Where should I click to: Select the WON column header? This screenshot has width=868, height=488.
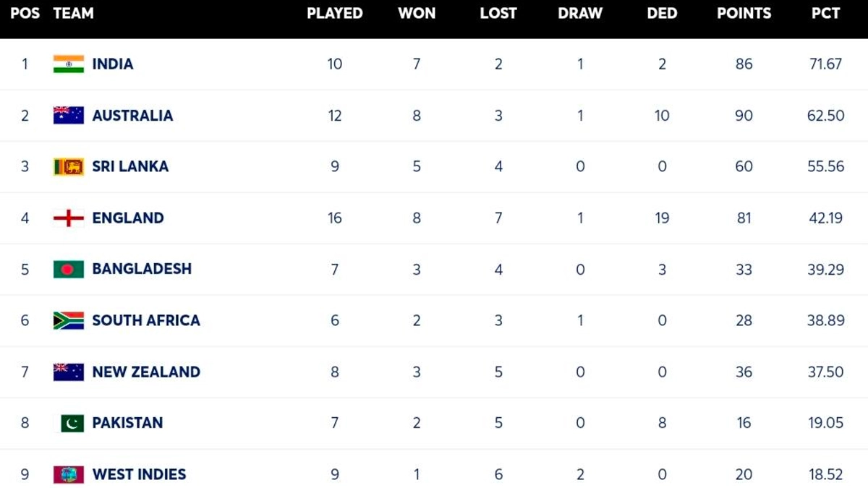(x=417, y=14)
